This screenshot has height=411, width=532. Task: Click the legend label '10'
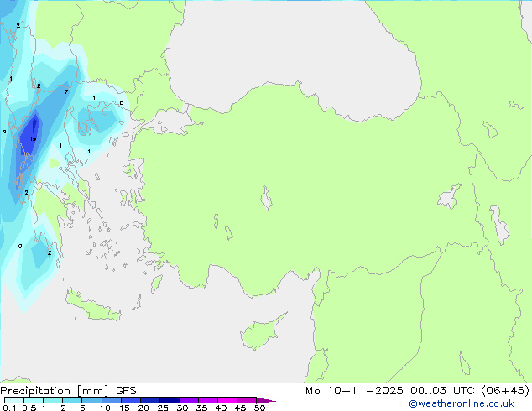(x=105, y=408)
